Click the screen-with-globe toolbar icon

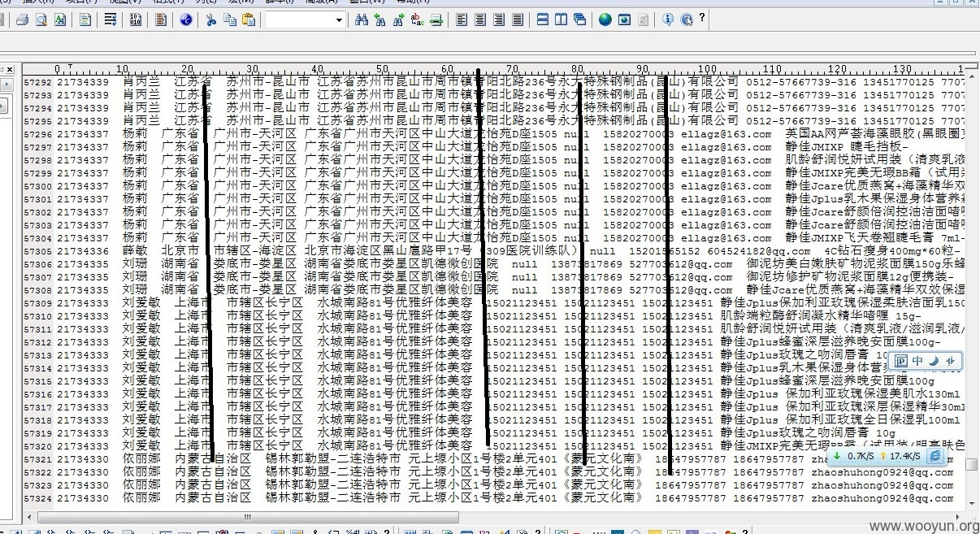click(x=624, y=20)
